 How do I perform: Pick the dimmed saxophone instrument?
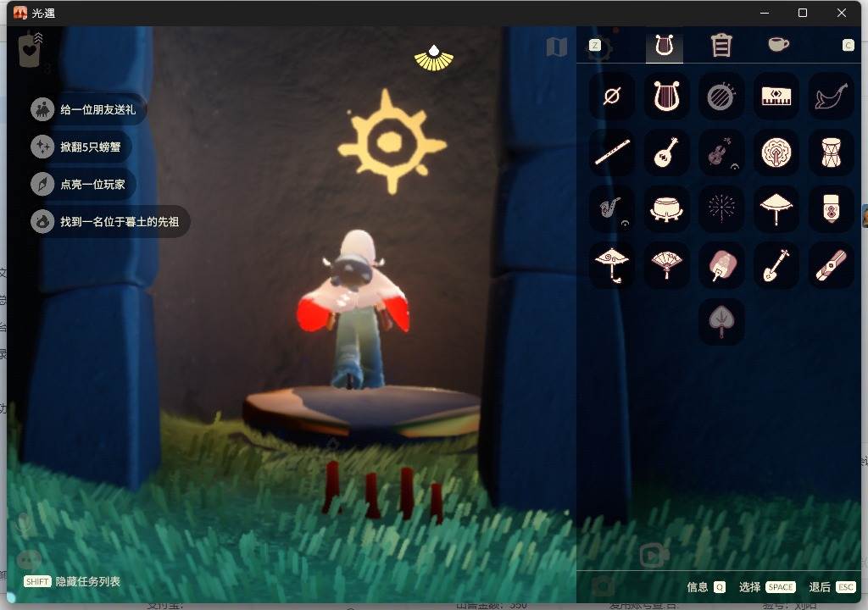(612, 208)
